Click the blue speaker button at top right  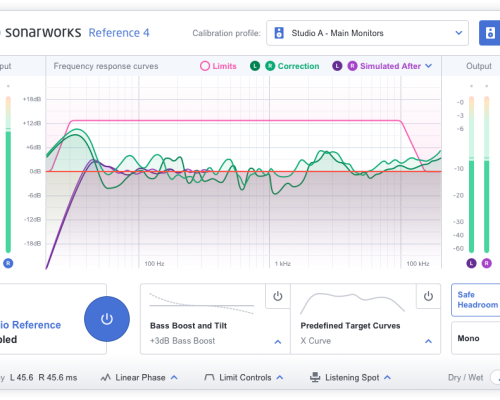click(x=490, y=33)
